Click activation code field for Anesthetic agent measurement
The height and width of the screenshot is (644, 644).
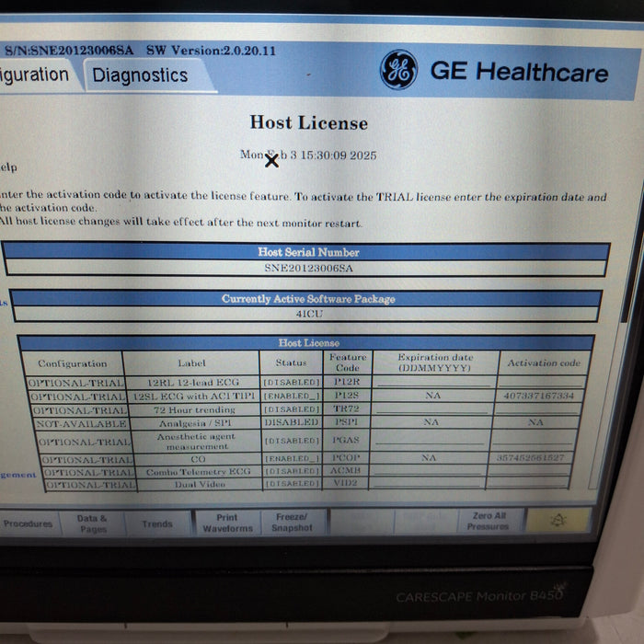click(x=534, y=440)
